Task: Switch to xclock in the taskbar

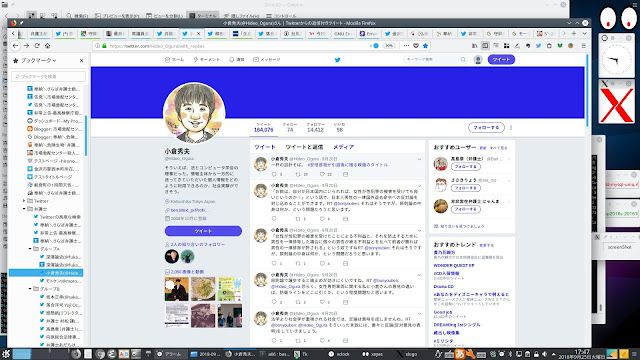Action: click(x=340, y=354)
